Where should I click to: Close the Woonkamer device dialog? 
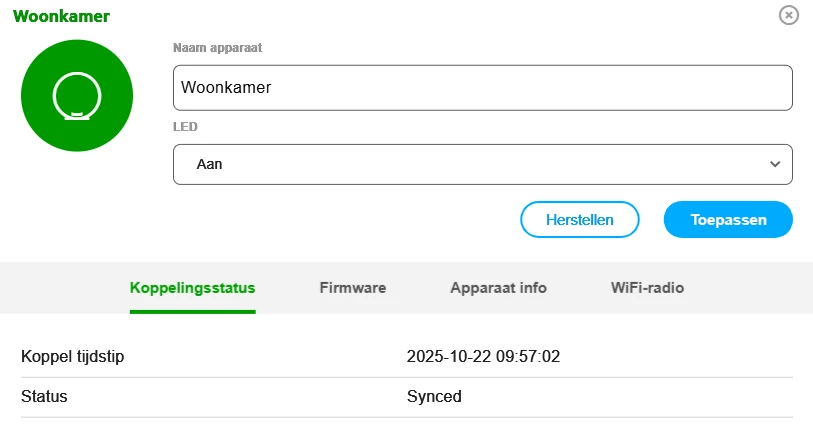(789, 15)
